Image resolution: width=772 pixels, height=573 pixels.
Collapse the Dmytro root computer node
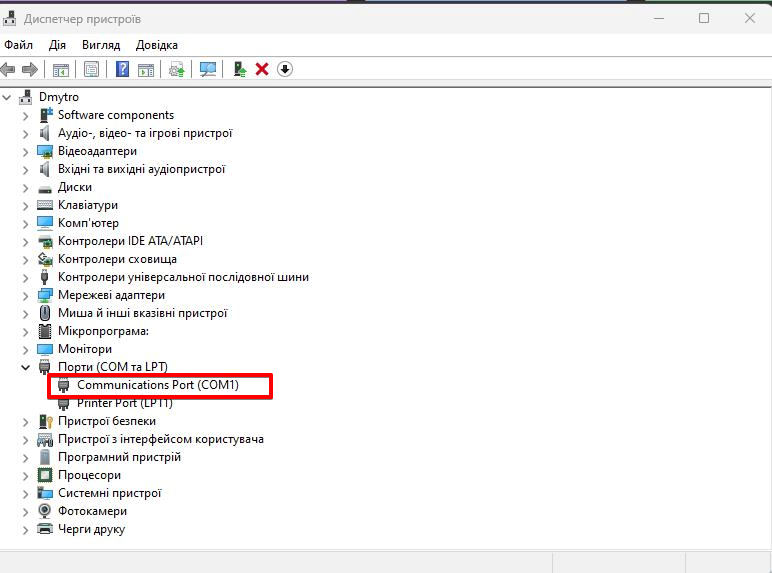click(8, 97)
